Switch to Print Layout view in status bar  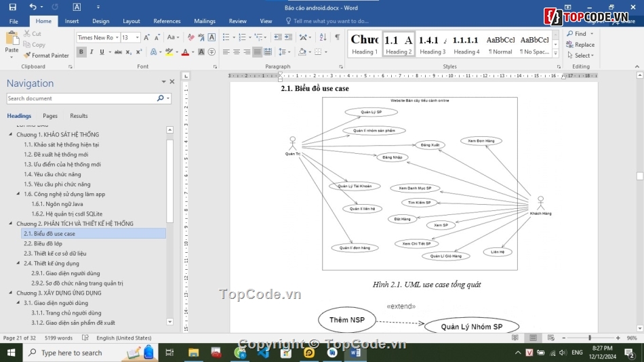pos(533,338)
